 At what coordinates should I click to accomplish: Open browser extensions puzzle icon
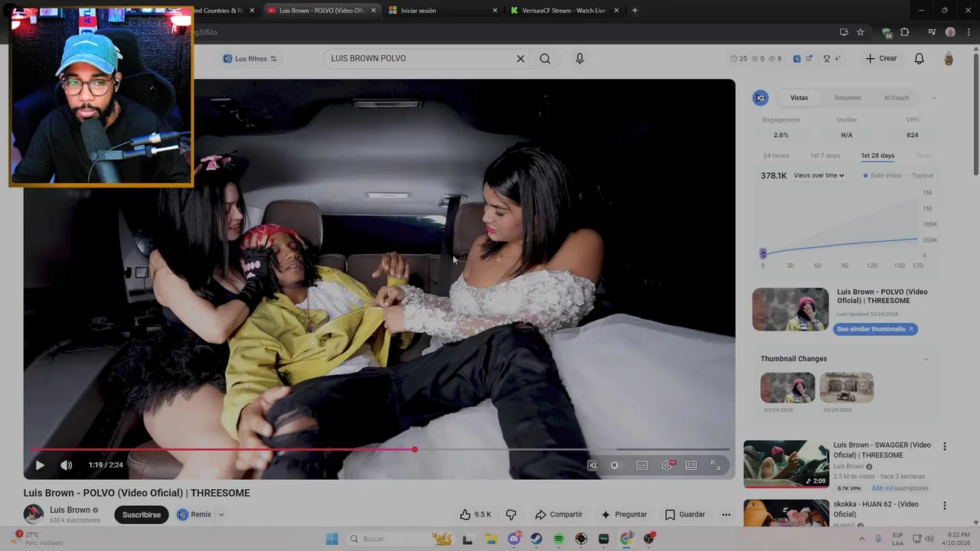[x=904, y=32]
